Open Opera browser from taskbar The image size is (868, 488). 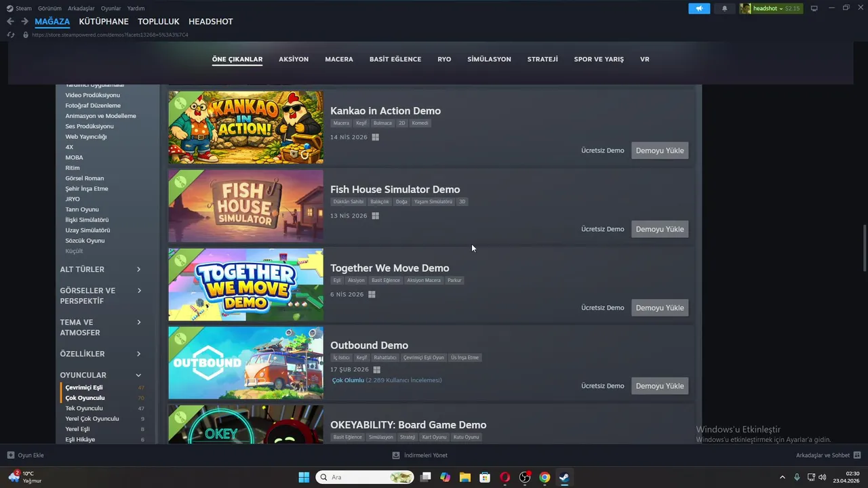click(505, 477)
